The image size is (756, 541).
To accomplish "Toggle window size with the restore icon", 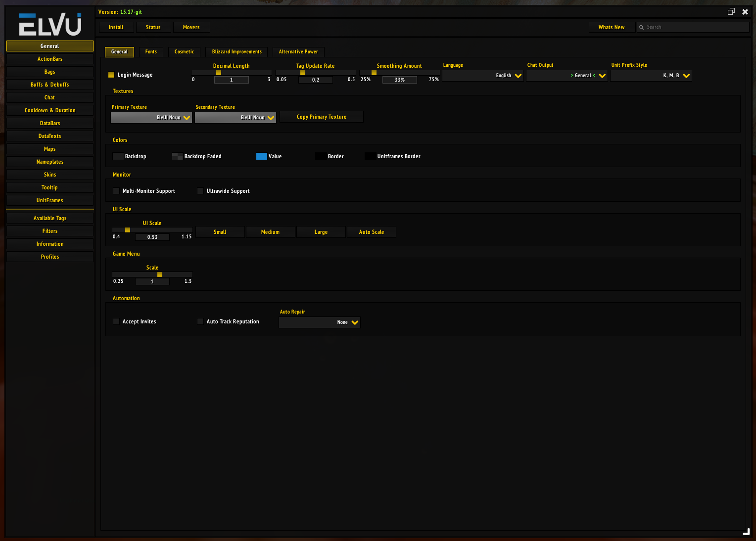I will coord(731,11).
